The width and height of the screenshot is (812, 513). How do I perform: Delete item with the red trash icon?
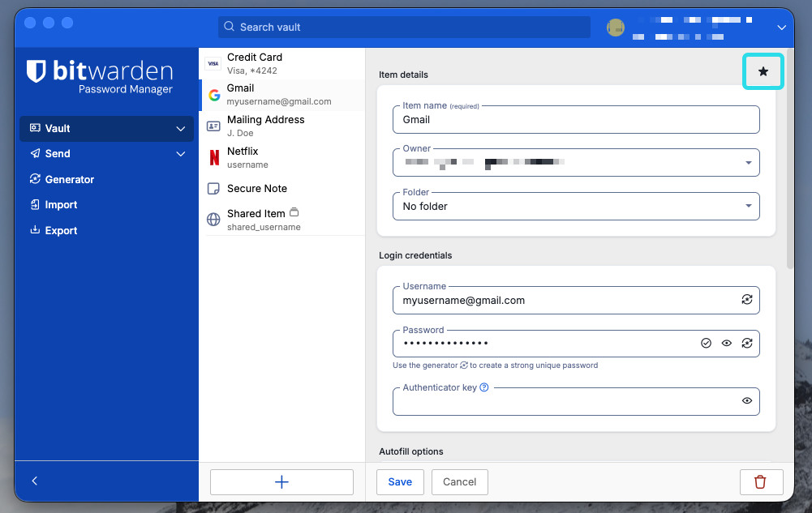click(x=760, y=481)
